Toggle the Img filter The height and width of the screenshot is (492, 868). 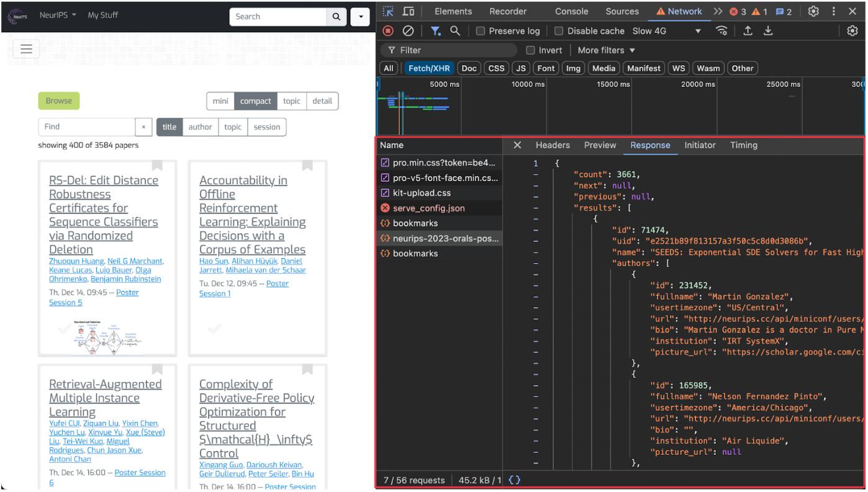tap(572, 69)
